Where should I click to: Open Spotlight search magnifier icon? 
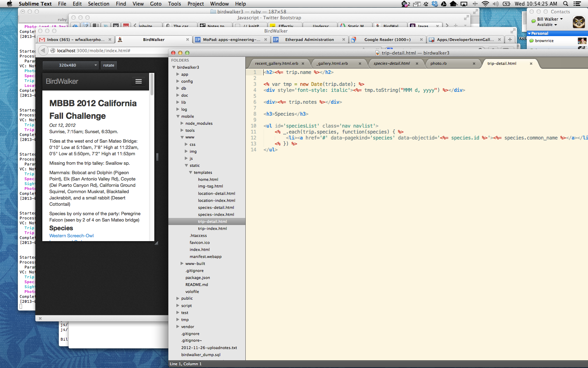pyautogui.click(x=565, y=4)
